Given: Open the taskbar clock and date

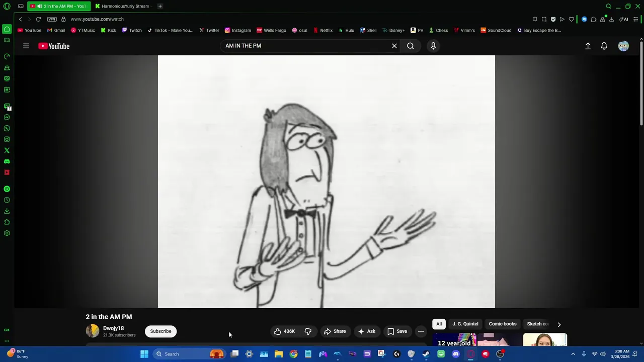Looking at the screenshot, I should pyautogui.click(x=621, y=354).
